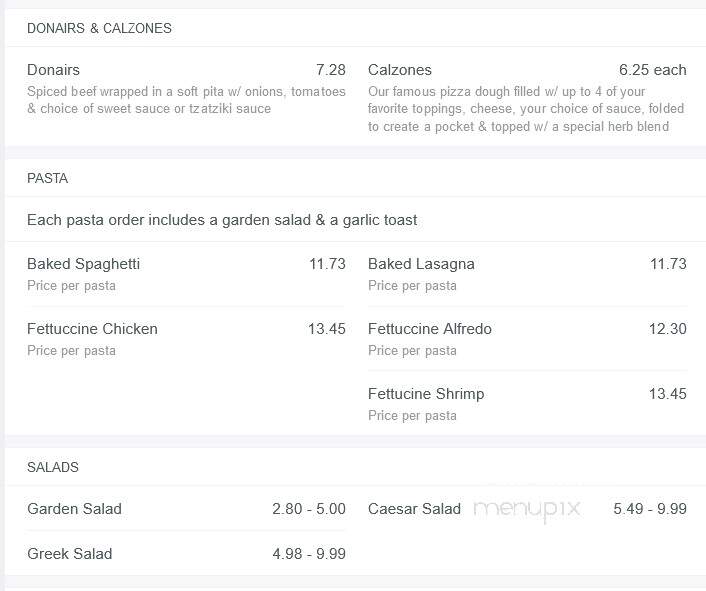The height and width of the screenshot is (591, 706).
Task: Click the SALADS section header
Action: pos(53,467)
